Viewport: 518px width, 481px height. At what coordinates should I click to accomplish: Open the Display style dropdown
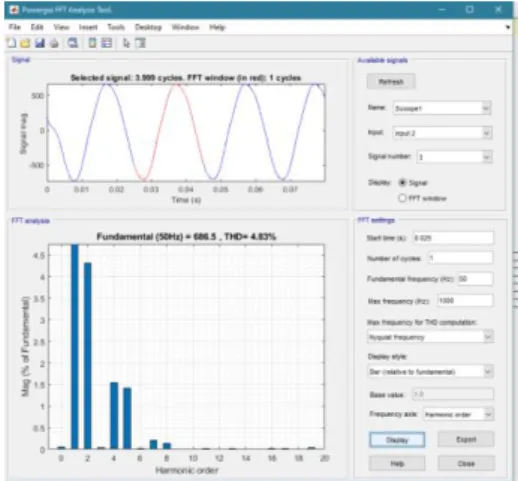tap(430, 371)
